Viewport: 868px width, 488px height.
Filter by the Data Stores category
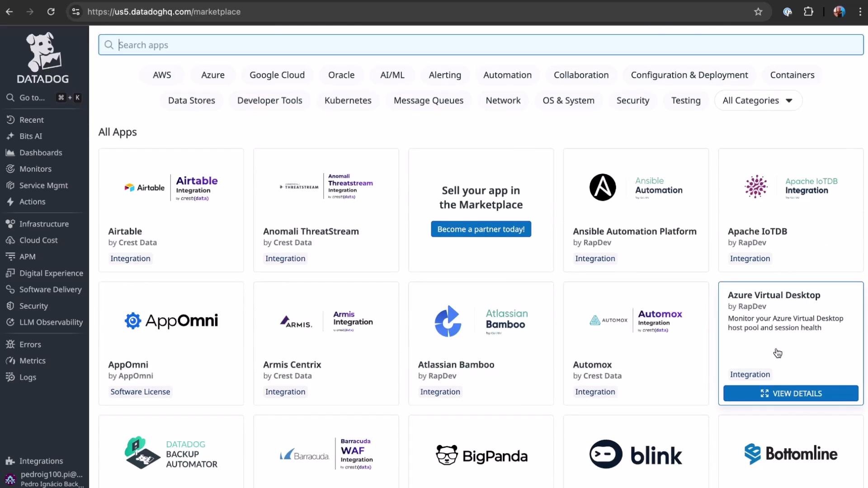[x=192, y=100]
